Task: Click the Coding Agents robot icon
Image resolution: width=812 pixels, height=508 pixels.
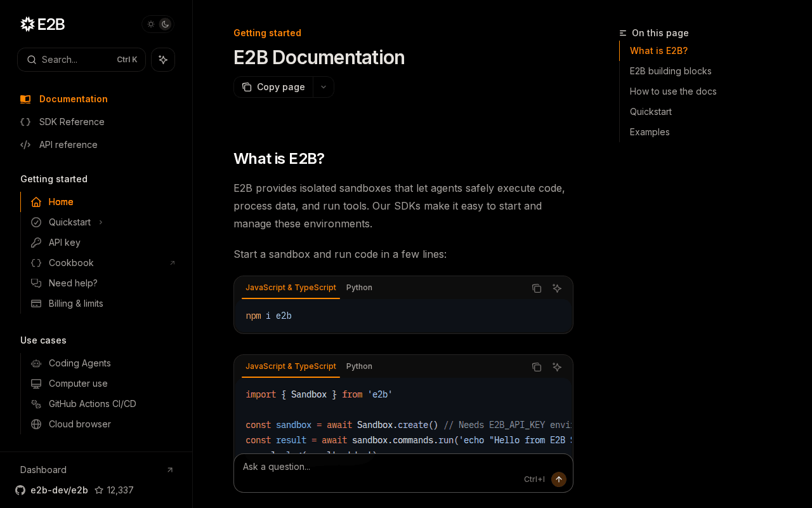Action: tap(36, 363)
